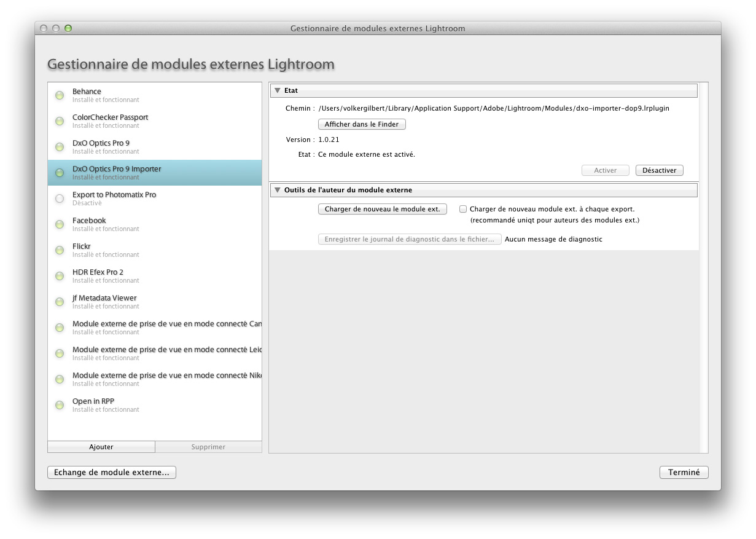Click 'Aucun message de diagnostic' text
Viewport: 756px width, 539px height.
[x=553, y=239]
